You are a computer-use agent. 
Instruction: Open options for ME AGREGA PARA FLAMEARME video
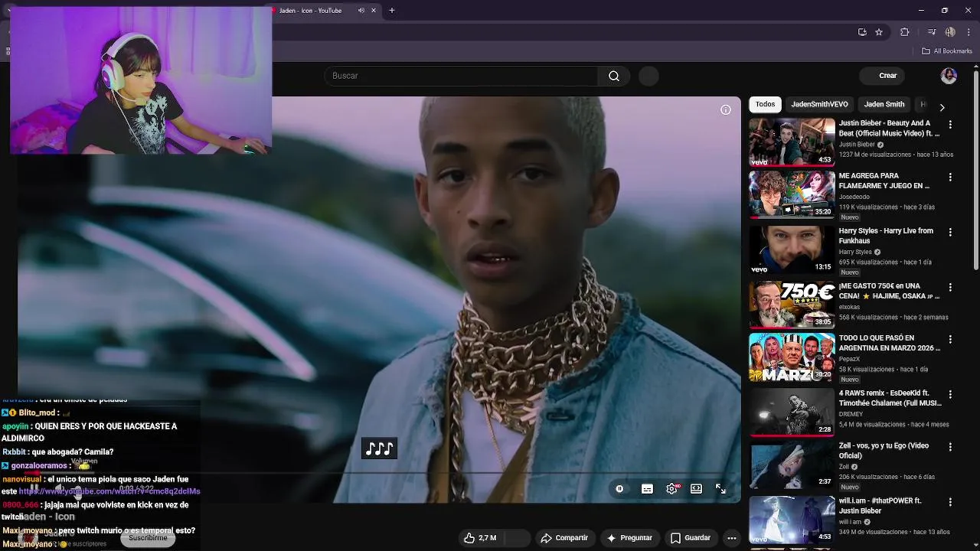(950, 177)
